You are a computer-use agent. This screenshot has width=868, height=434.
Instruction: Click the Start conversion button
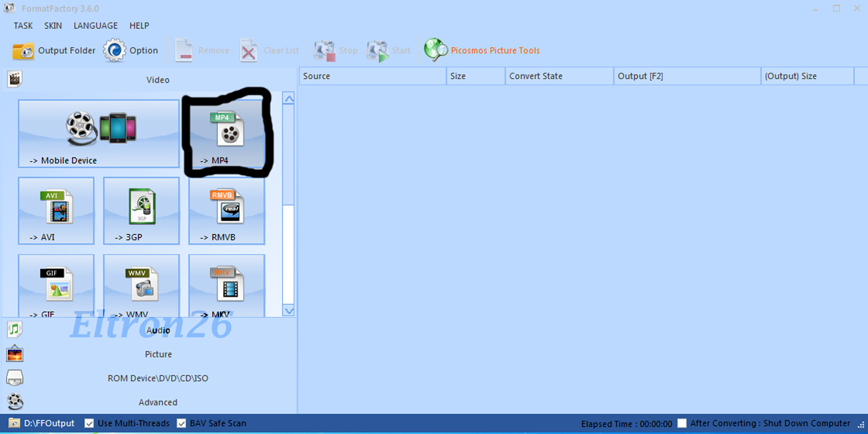click(389, 51)
